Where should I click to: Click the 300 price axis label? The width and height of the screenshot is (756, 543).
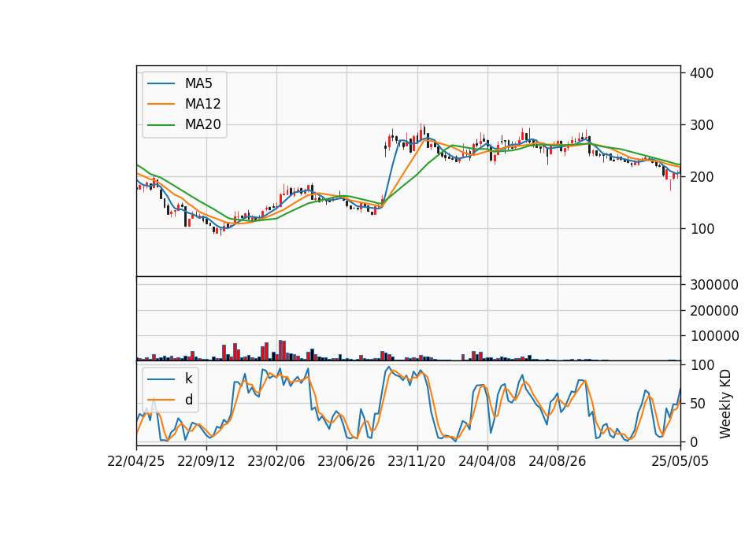pyautogui.click(x=702, y=125)
